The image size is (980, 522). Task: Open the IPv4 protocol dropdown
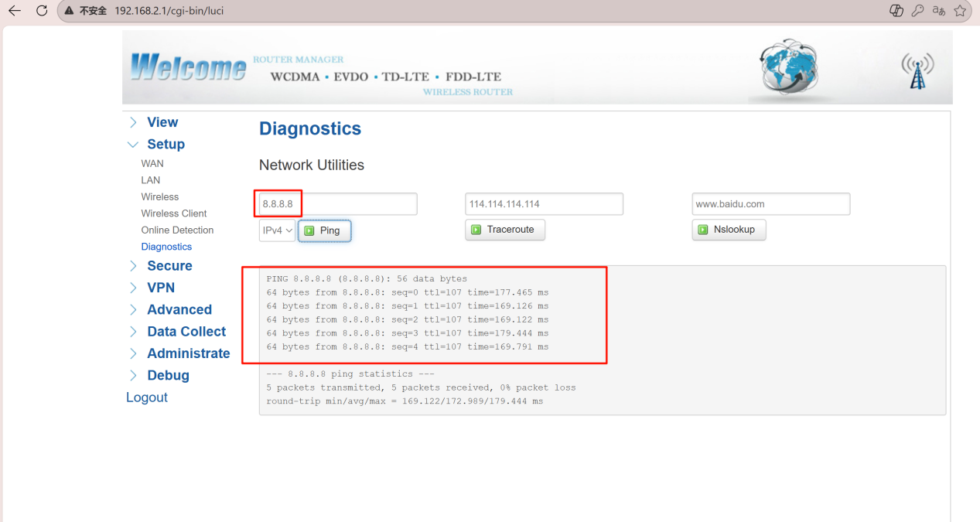click(x=277, y=230)
